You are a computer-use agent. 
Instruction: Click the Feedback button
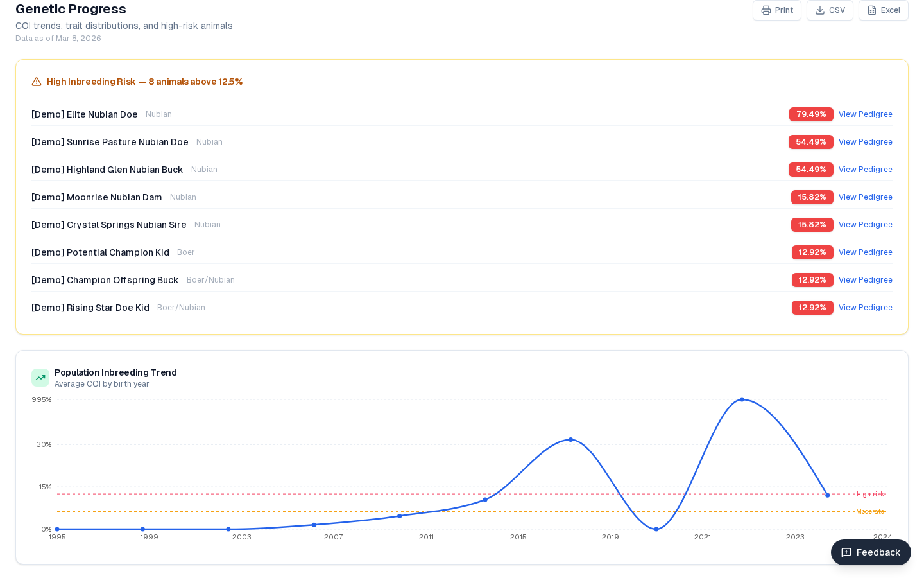871,552
